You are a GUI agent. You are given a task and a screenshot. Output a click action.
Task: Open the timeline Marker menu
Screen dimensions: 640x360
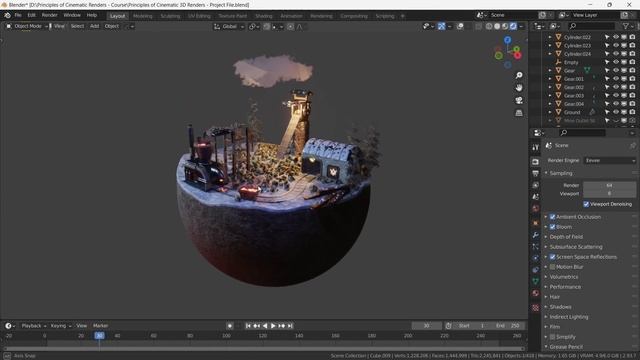pyautogui.click(x=100, y=326)
